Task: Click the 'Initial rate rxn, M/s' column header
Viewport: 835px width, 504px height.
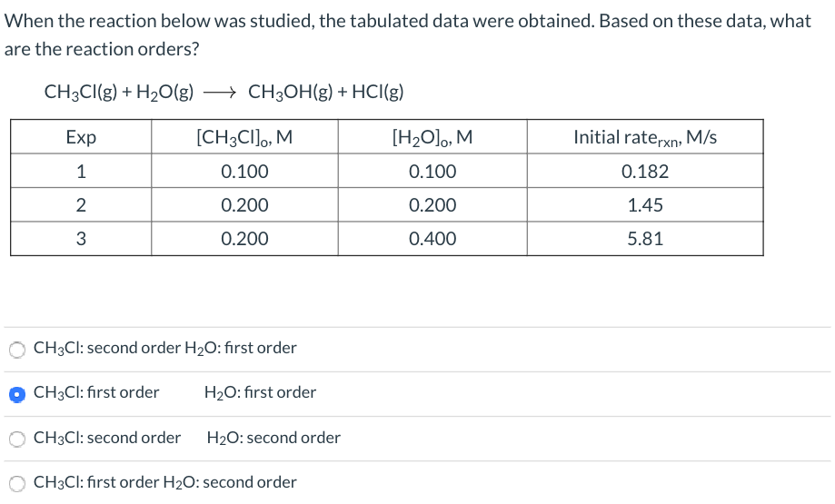Action: [x=645, y=137]
